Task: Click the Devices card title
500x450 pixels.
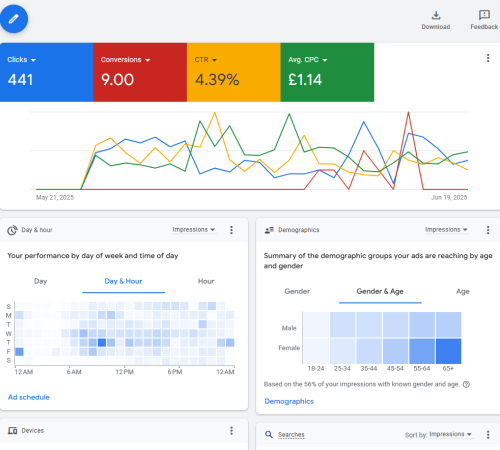Action: pyautogui.click(x=33, y=431)
